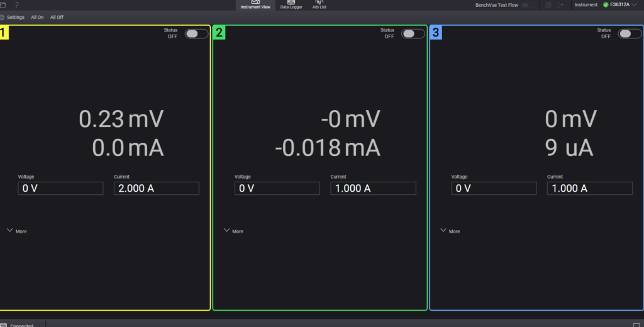Click the green instrument connected checkmark

[606, 5]
